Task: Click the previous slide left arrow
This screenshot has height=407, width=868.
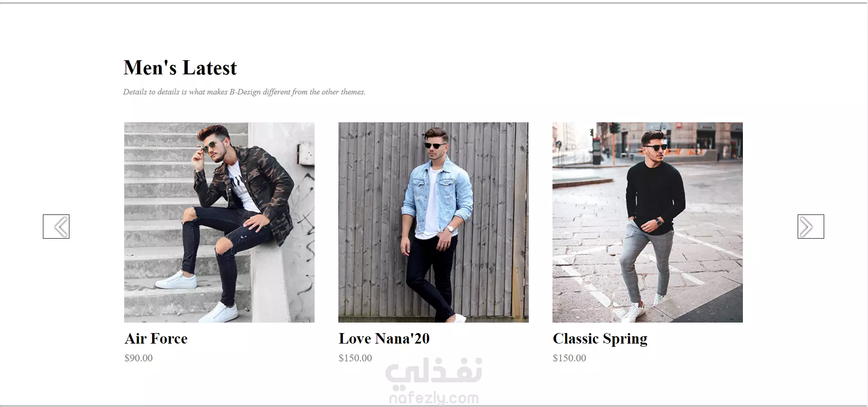Action: click(56, 226)
